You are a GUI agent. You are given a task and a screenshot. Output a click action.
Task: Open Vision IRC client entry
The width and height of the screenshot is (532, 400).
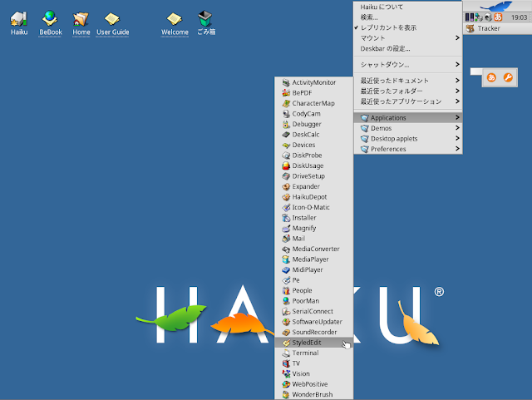(314, 374)
